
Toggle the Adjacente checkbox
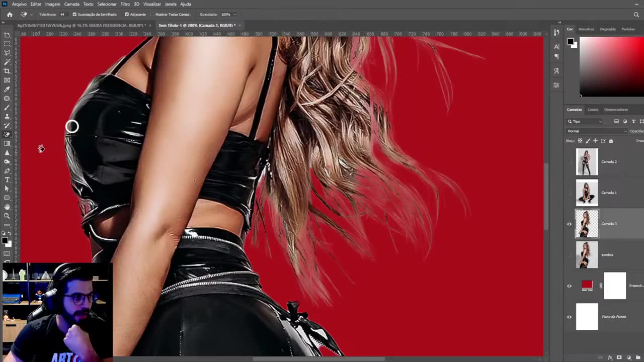coord(127,15)
